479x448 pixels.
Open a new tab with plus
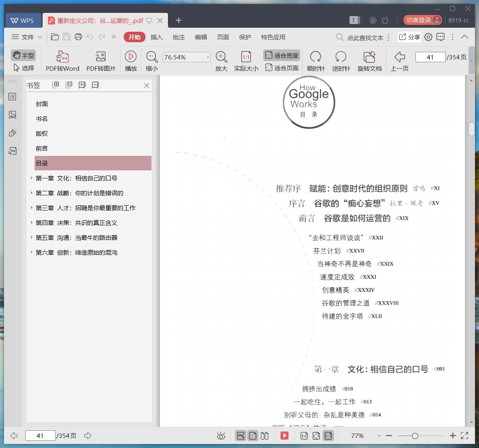tap(179, 20)
